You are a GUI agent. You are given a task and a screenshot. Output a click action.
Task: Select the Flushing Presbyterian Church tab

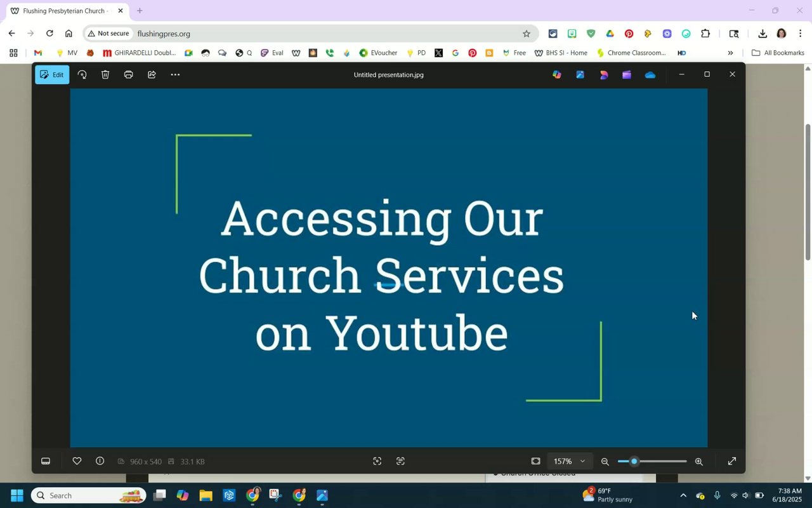66,11
